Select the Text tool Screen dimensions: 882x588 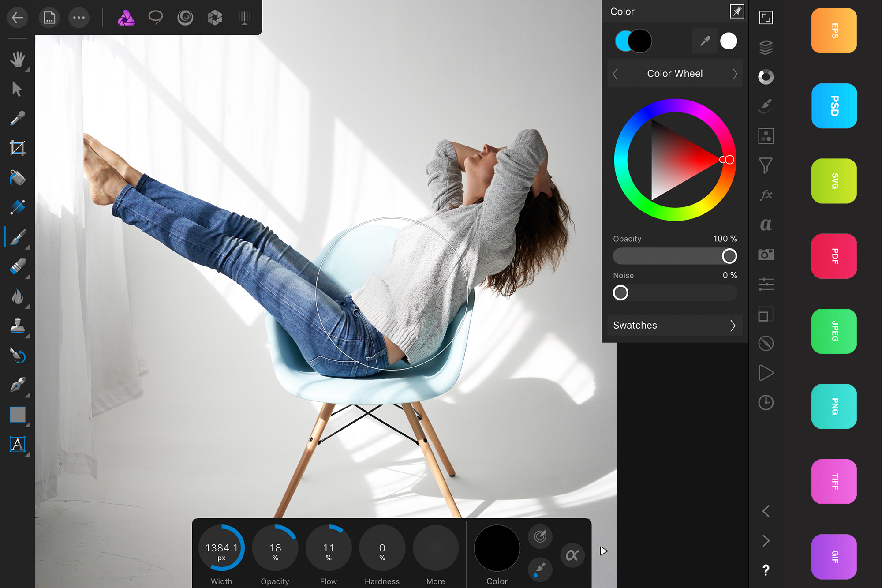(17, 444)
